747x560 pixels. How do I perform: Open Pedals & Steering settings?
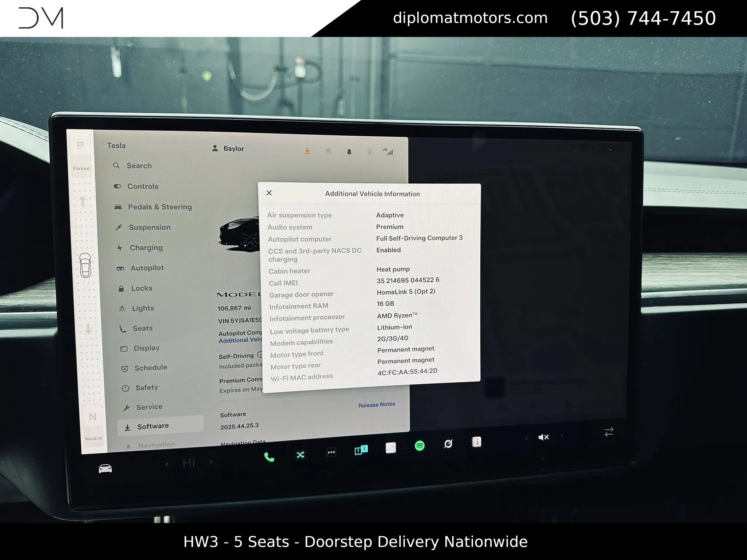pyautogui.click(x=153, y=207)
